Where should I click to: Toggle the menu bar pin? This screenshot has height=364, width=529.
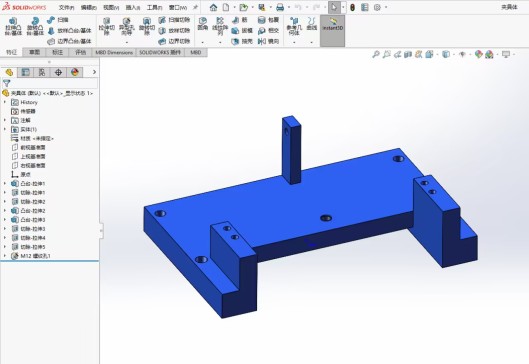point(195,7)
